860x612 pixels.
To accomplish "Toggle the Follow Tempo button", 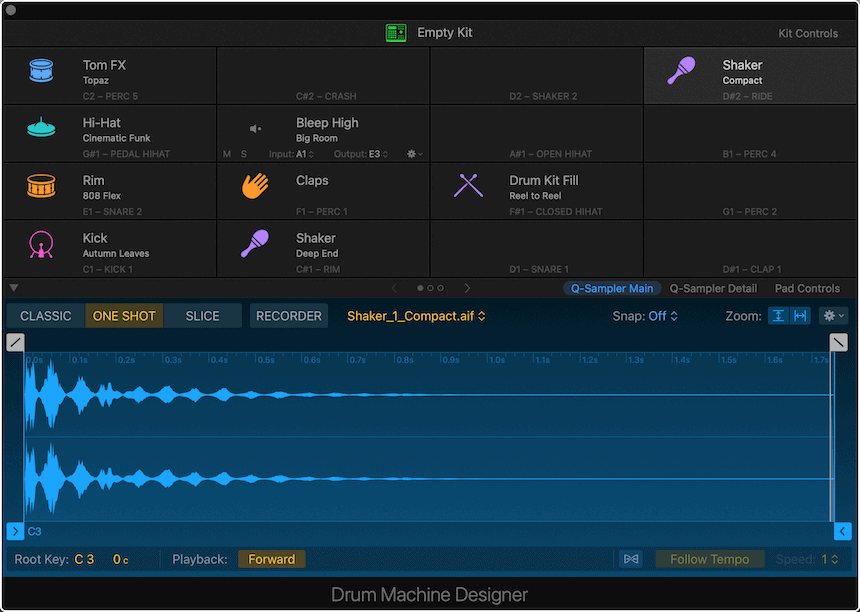I will point(709,559).
